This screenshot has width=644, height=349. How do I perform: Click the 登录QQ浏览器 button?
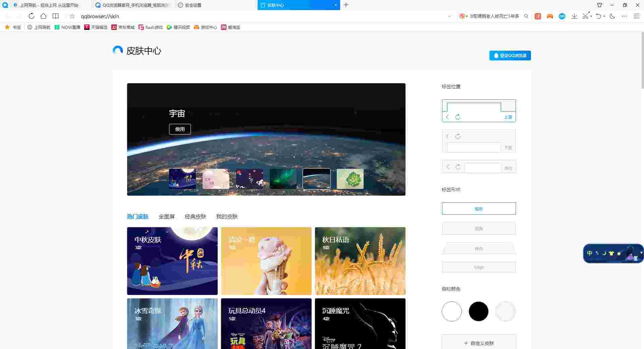pos(509,55)
